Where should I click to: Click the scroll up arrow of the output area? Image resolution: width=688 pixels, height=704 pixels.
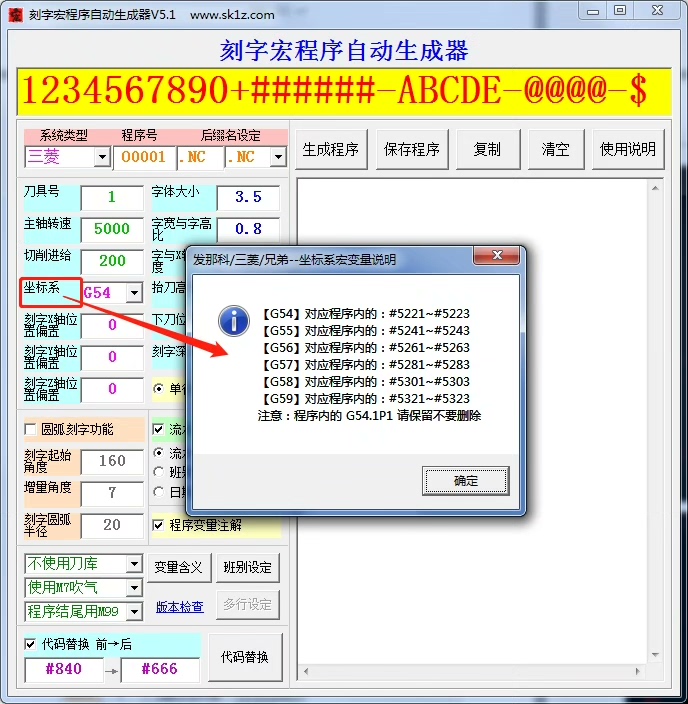(x=655, y=188)
